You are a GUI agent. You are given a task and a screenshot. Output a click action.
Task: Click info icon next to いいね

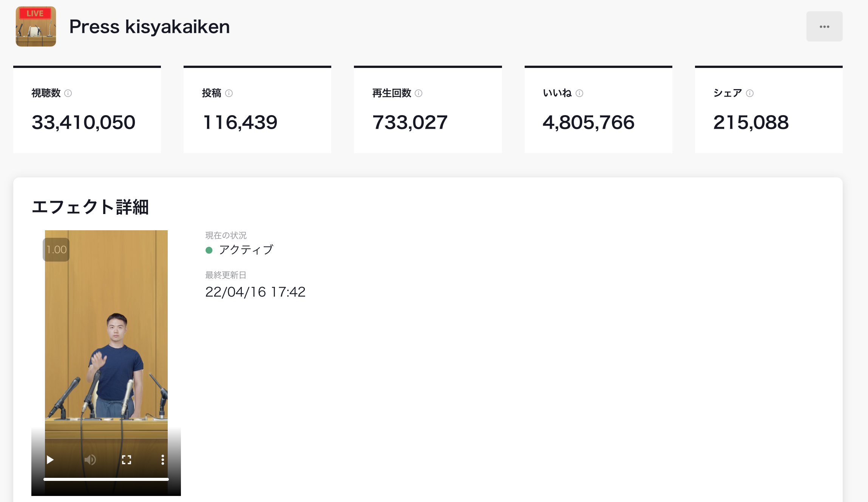click(x=579, y=93)
